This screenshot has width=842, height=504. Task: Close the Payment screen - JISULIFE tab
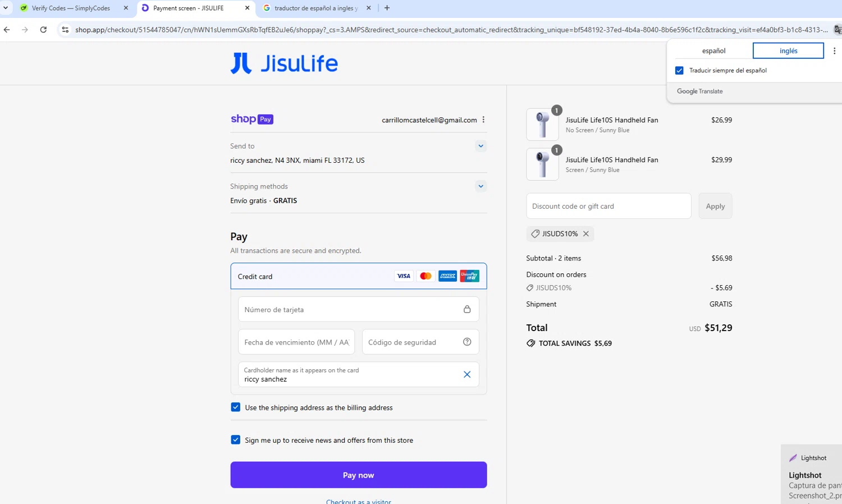(247, 8)
